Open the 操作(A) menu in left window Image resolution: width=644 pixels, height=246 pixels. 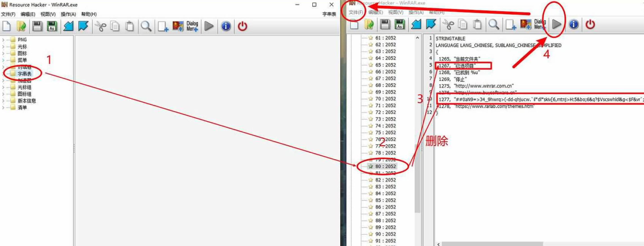click(x=68, y=14)
